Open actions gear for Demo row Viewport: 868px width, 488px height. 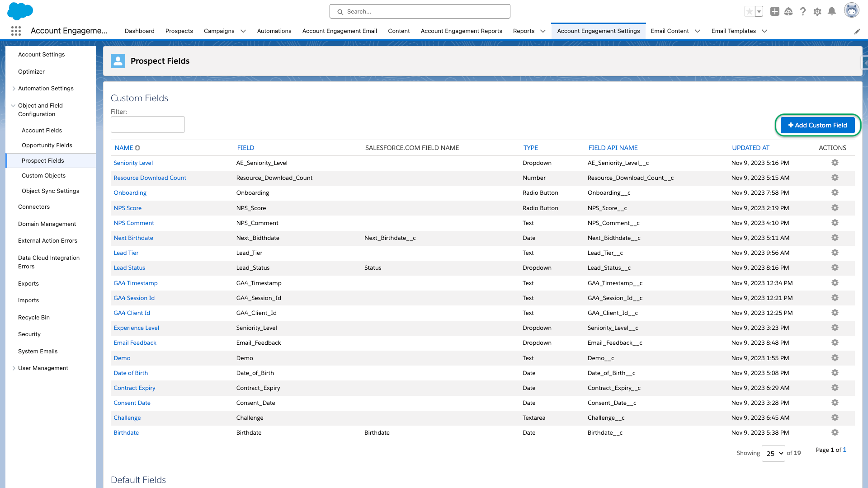(x=835, y=358)
